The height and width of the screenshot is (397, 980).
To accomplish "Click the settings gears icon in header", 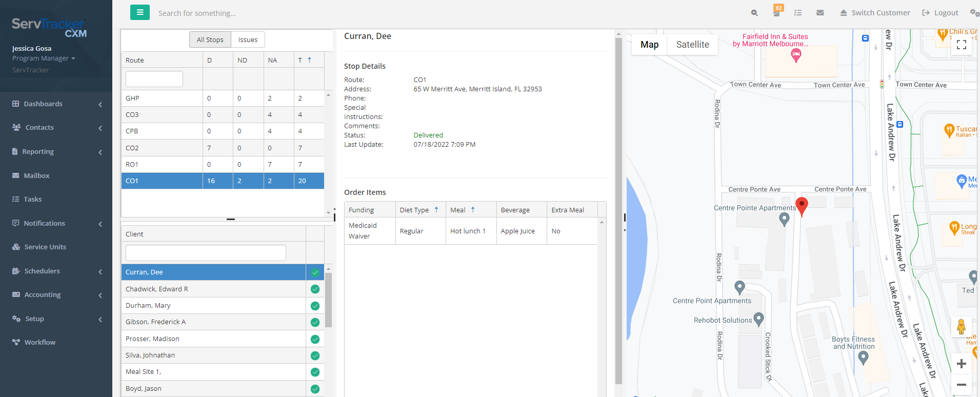I will [x=974, y=13].
